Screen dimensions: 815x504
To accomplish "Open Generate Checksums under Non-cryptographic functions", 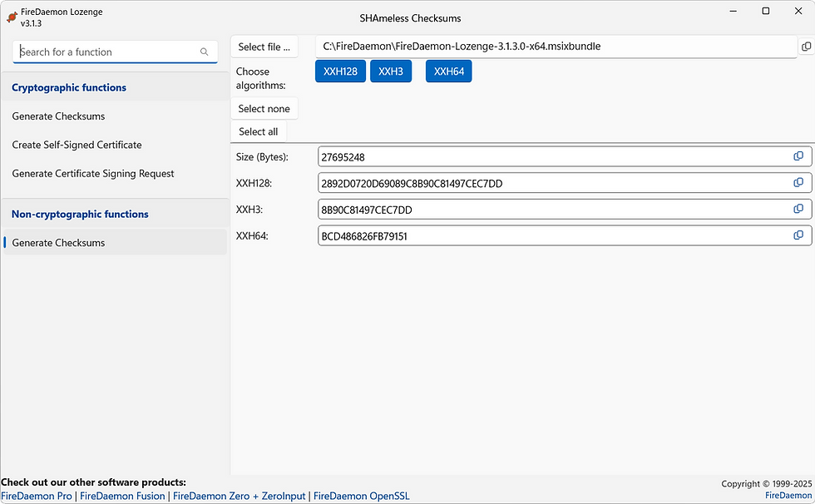I will 58,242.
